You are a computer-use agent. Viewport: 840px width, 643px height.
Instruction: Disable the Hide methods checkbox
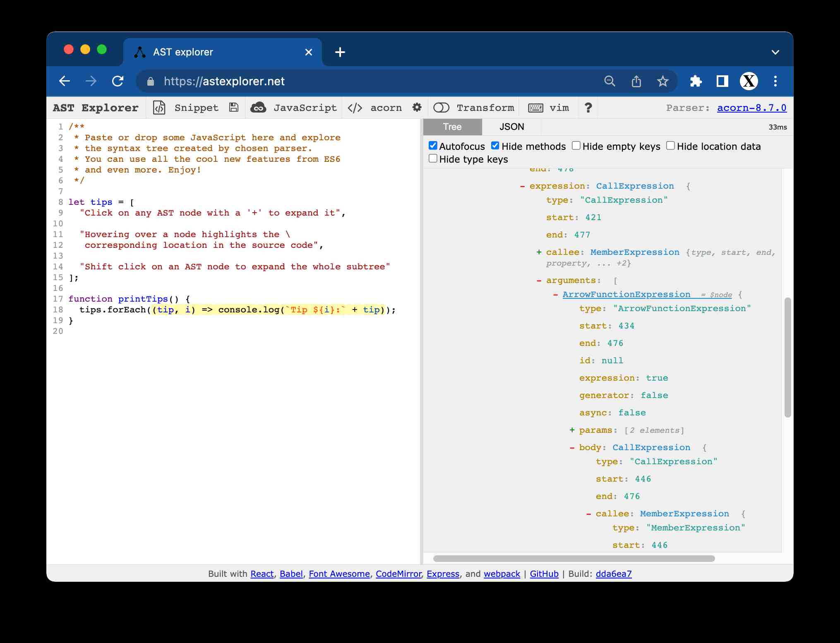(495, 145)
